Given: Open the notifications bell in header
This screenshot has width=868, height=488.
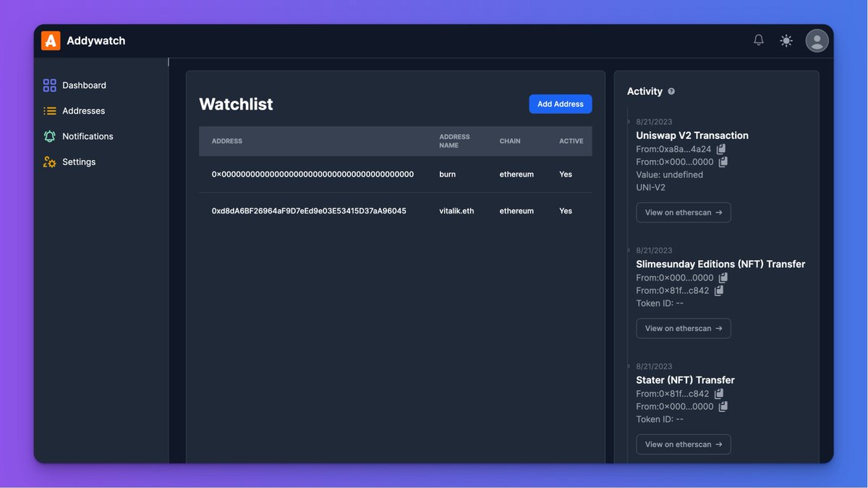Looking at the screenshot, I should click(759, 41).
